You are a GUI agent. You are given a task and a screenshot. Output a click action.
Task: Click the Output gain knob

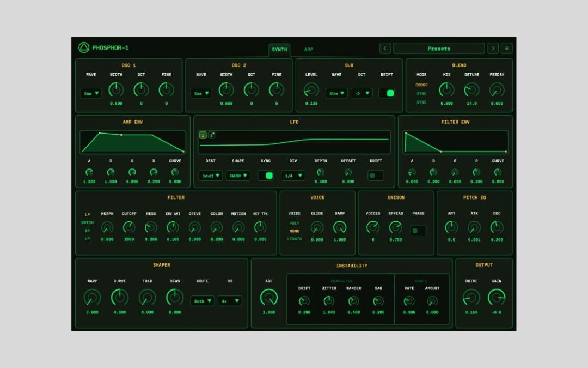click(x=497, y=298)
